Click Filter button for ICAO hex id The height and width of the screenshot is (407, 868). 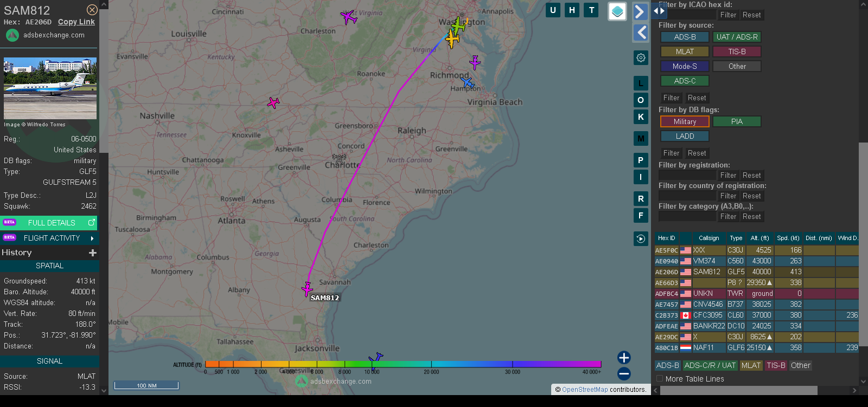(x=728, y=15)
